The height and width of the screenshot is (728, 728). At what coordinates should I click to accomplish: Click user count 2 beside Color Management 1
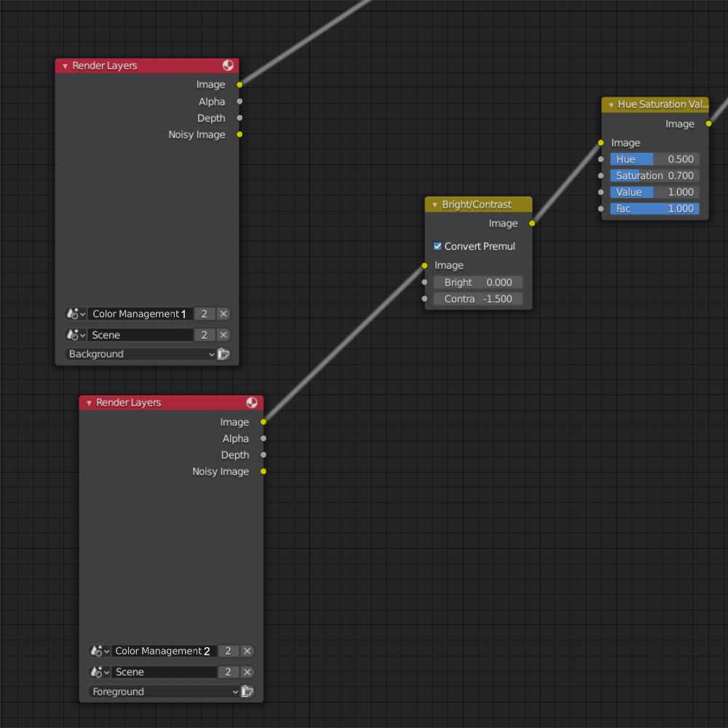pyautogui.click(x=205, y=314)
